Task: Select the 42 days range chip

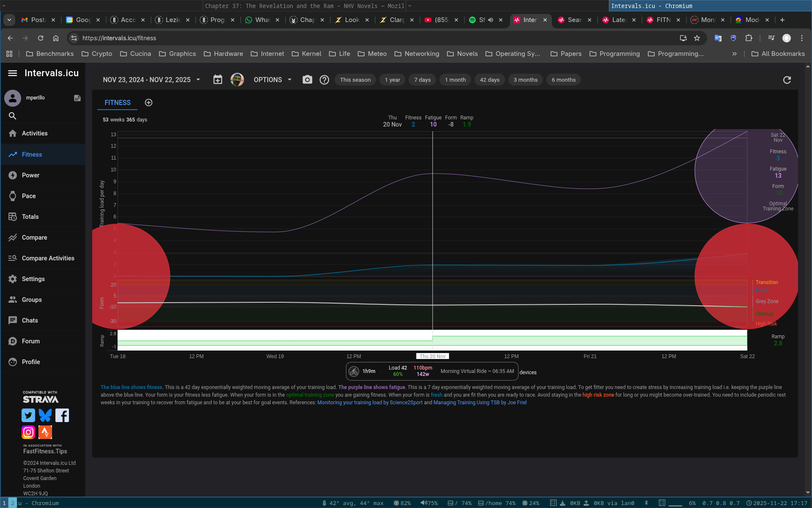Action: tap(489, 80)
